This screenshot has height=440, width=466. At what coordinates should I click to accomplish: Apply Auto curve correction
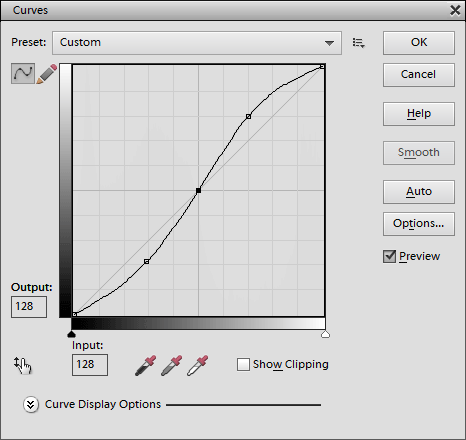click(419, 192)
